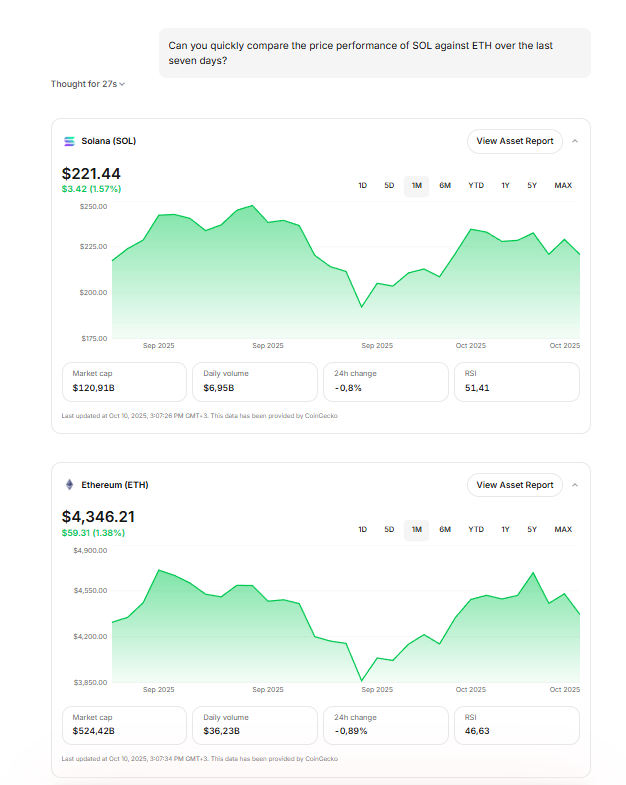Viewport: 626px width, 785px height.
Task: Click the Ethereum price $4,346.21
Action: pyautogui.click(x=98, y=517)
